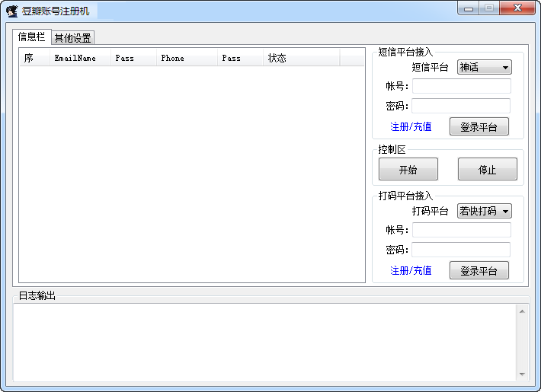
Task: Click the log output scrollbar up arrow
Action: click(x=522, y=311)
